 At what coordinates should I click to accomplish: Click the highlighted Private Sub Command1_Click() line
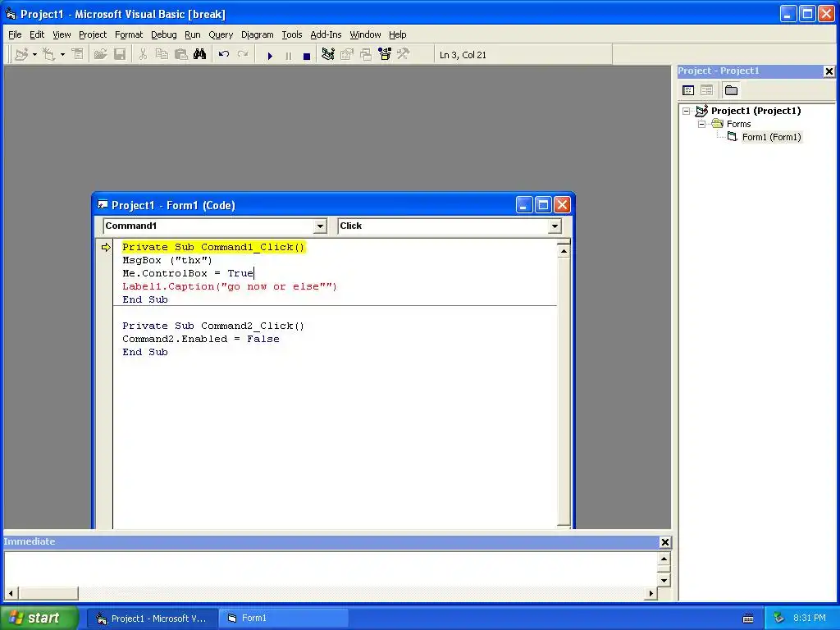pos(213,247)
